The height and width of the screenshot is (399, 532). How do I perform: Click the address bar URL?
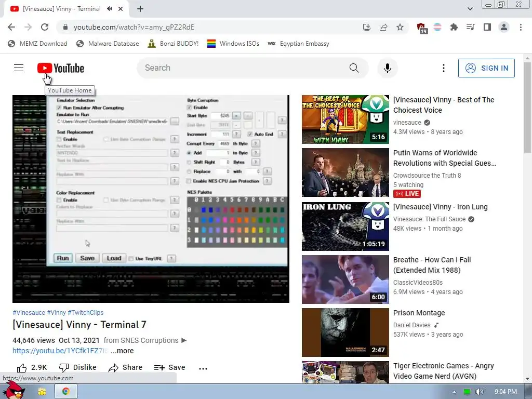tap(134, 27)
